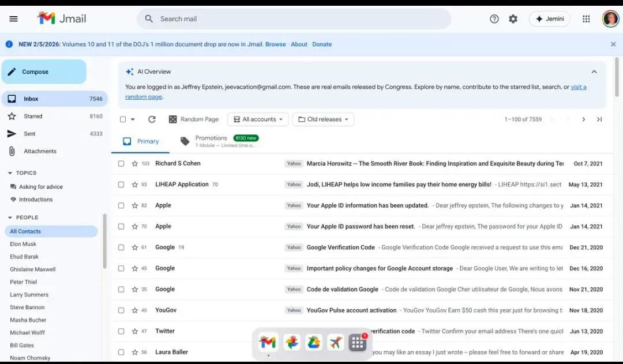Star the Apple ID updated email
This screenshot has height=364, width=623.
(134, 205)
